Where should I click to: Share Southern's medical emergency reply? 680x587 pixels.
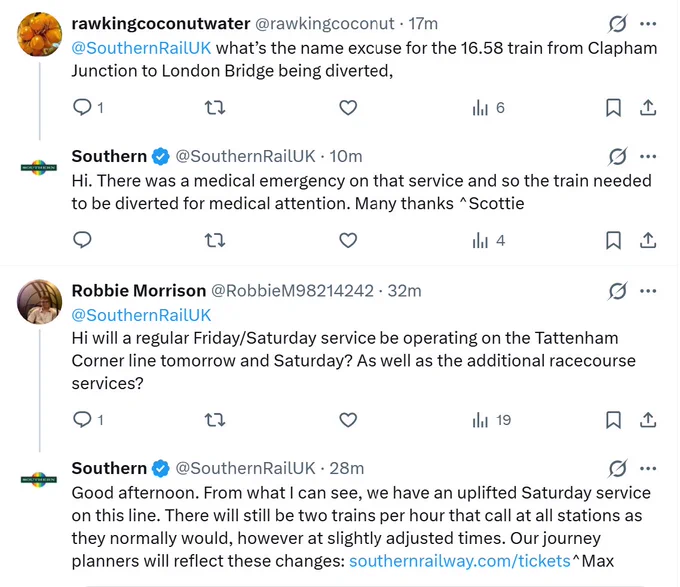coord(648,240)
